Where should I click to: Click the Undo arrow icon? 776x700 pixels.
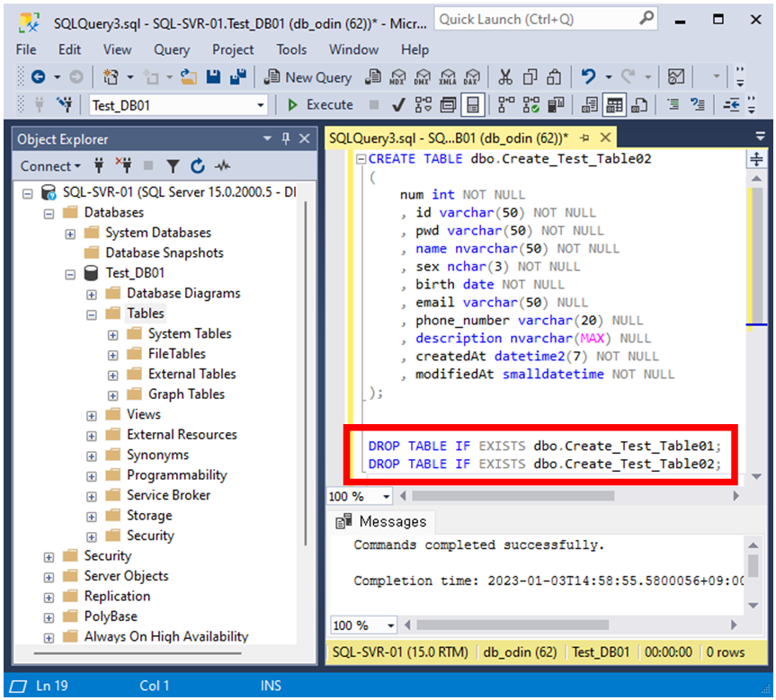coord(588,76)
